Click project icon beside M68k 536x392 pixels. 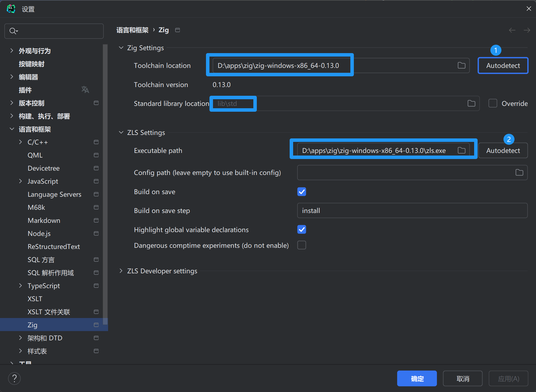click(96, 207)
